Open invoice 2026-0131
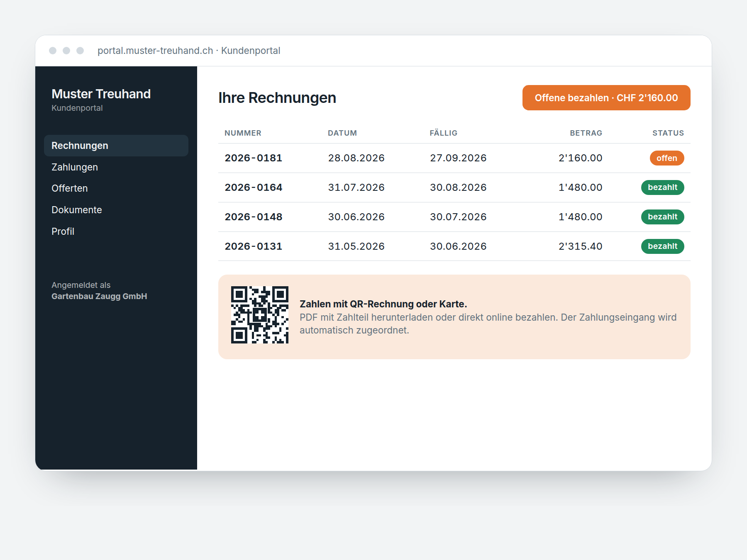Viewport: 747px width, 560px height. click(454, 246)
